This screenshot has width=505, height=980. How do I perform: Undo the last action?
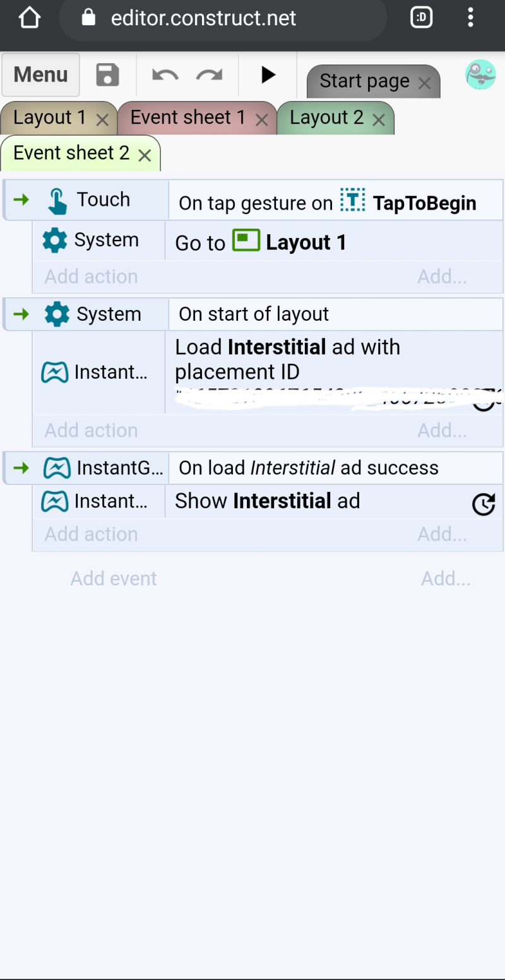[x=165, y=75]
